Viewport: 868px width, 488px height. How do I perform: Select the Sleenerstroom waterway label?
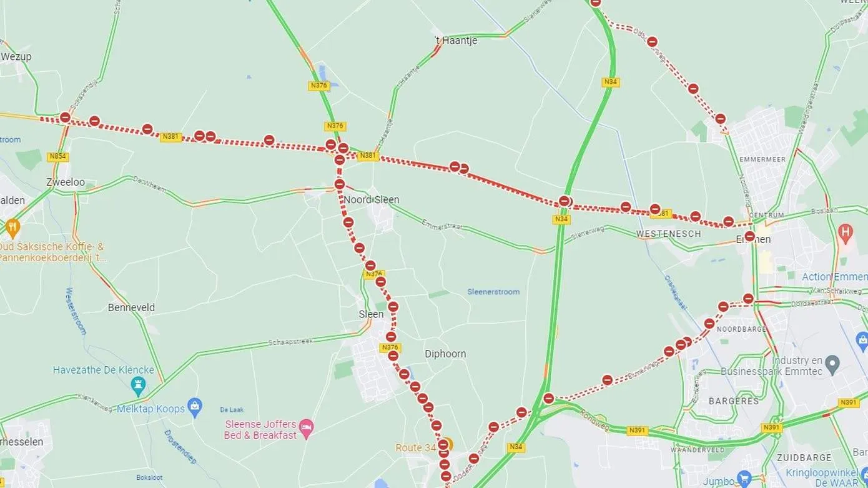tap(493, 292)
